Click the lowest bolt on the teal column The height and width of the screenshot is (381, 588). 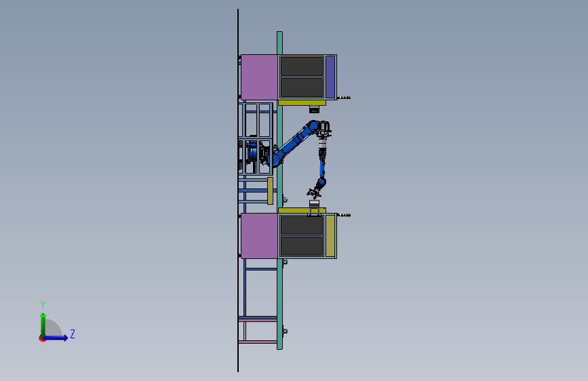click(x=285, y=331)
